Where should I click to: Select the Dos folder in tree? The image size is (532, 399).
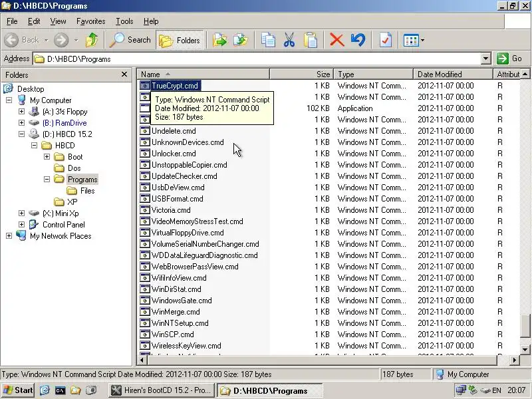[74, 168]
